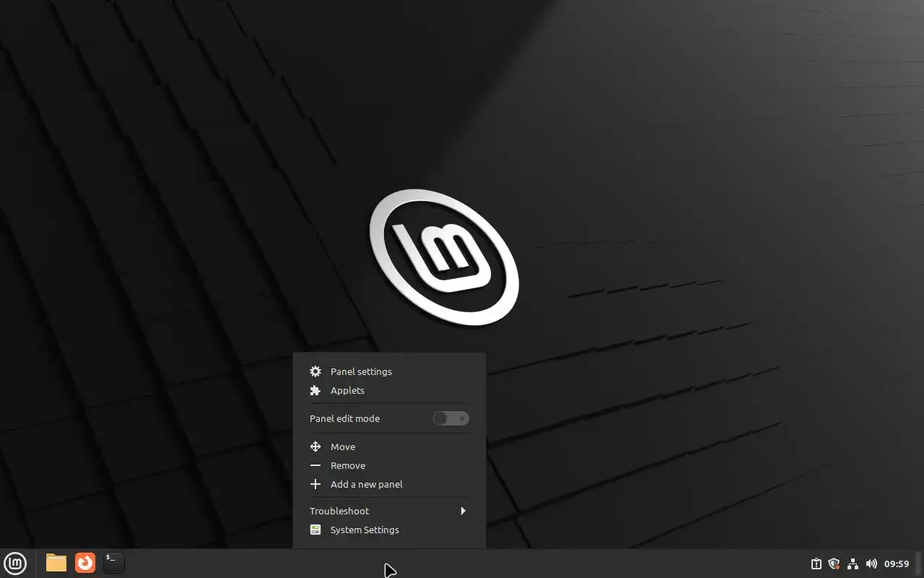The width and height of the screenshot is (924, 578).
Task: Open the Terminal launcher in panel
Action: coord(114,563)
